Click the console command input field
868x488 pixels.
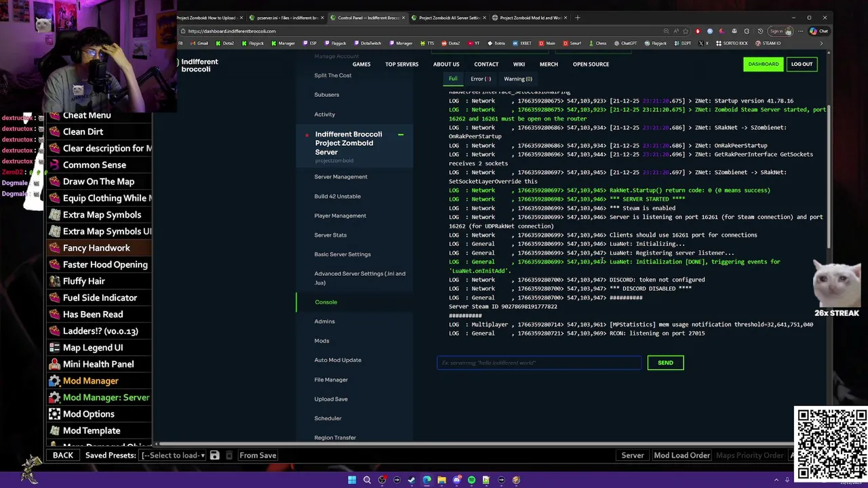click(x=539, y=363)
